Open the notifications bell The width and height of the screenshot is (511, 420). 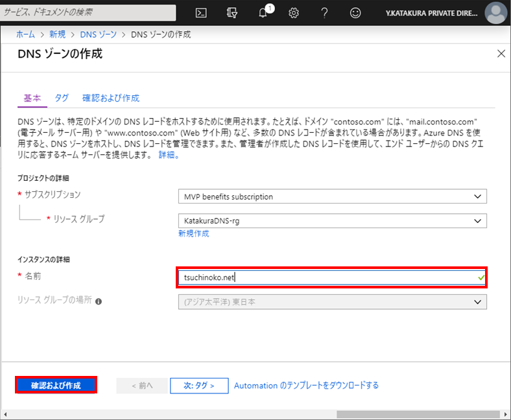point(263,13)
